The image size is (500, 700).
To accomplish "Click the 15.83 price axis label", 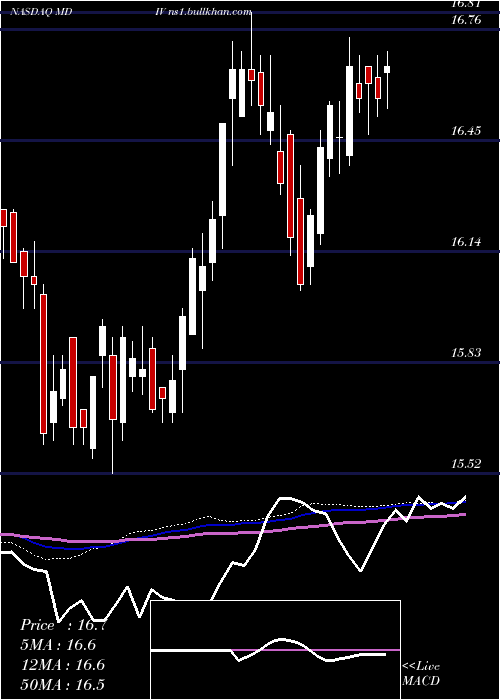I will tap(467, 353).
